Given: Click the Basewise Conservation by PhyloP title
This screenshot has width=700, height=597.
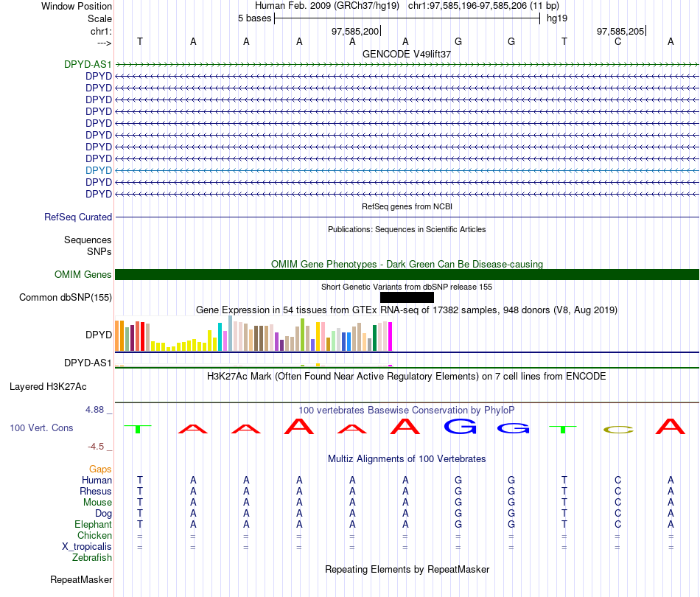Looking at the screenshot, I should click(x=407, y=410).
